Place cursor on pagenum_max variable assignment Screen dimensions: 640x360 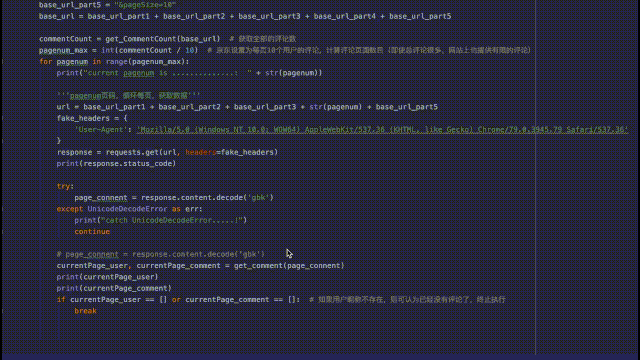click(x=63, y=50)
